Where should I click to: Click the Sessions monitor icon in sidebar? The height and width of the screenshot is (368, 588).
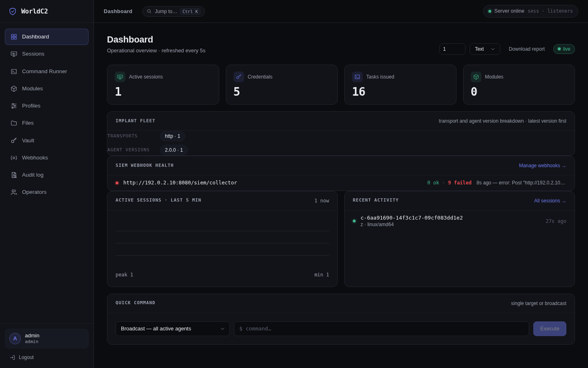point(14,54)
